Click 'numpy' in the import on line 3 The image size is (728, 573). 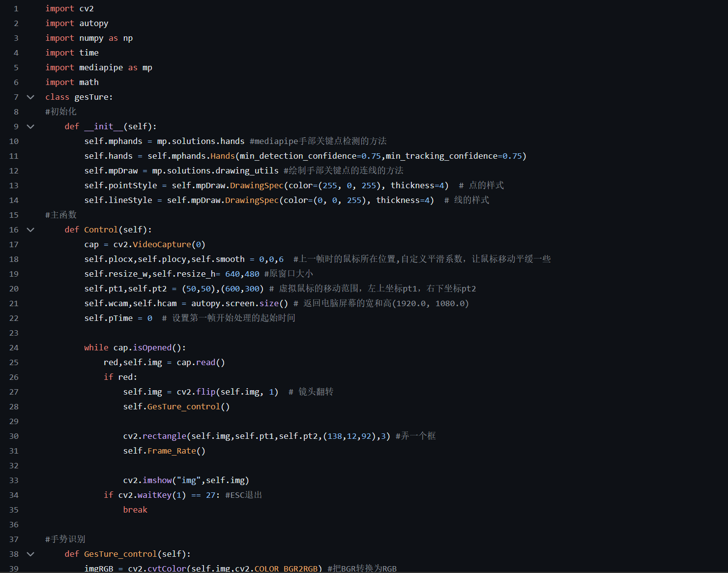[x=91, y=38]
